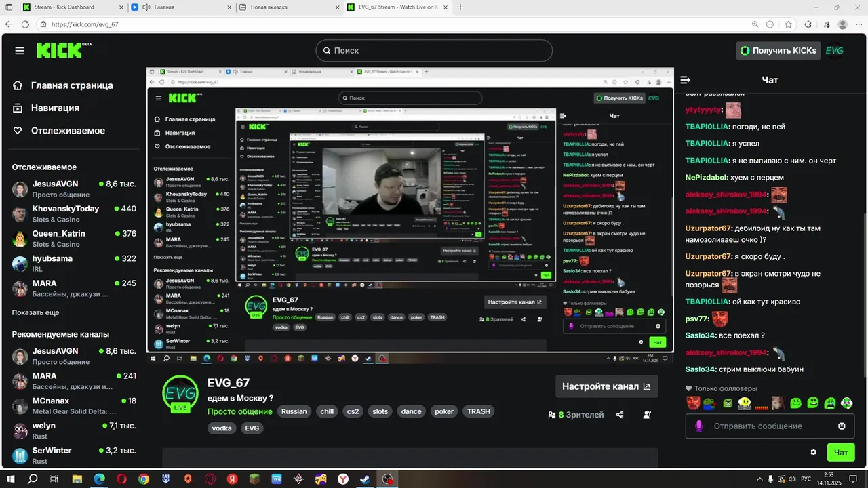Open chat settings gear icon
This screenshot has width=868, height=488.
(814, 452)
